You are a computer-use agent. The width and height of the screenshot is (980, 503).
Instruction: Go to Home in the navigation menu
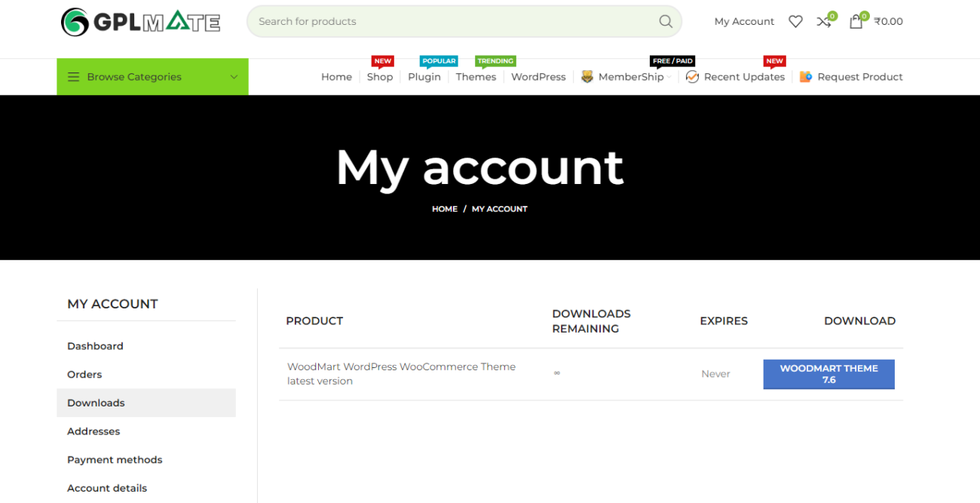click(336, 77)
